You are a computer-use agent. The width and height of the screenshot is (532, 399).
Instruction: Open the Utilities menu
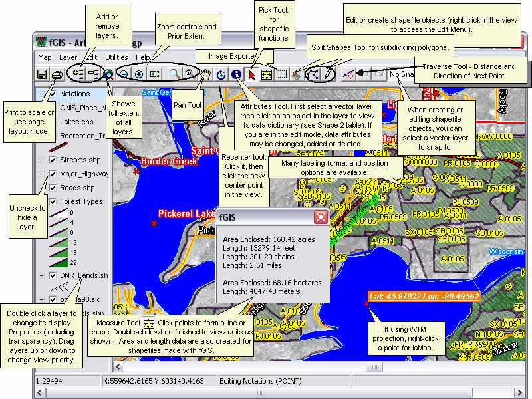pyautogui.click(x=116, y=57)
